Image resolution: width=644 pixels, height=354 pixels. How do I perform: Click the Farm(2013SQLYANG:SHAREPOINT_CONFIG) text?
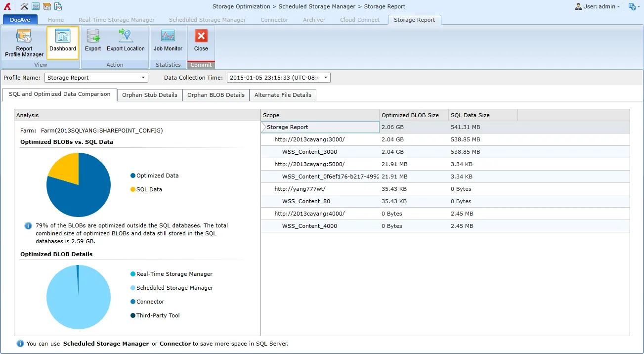click(x=101, y=131)
